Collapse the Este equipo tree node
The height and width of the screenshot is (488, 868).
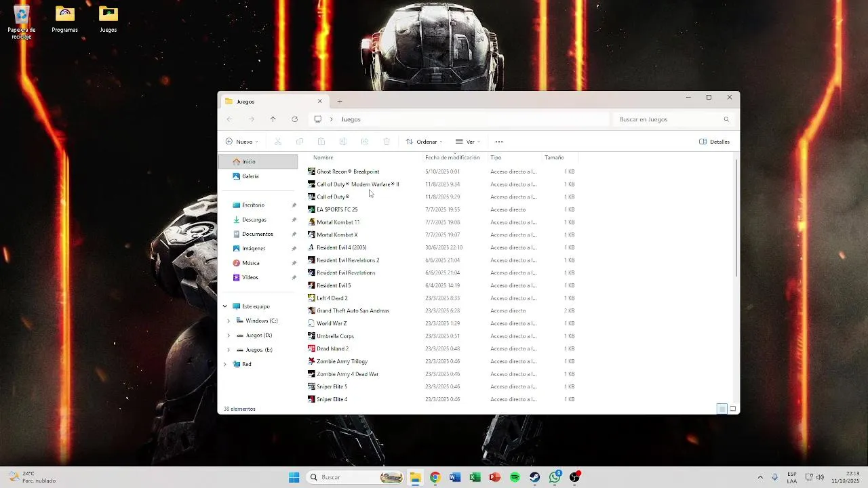click(x=225, y=306)
